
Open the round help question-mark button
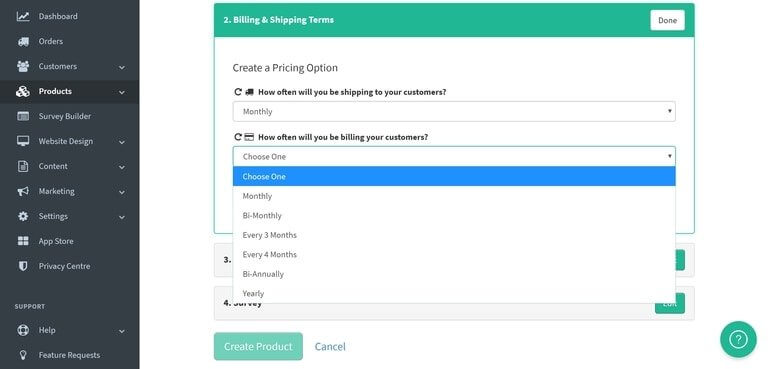point(738,339)
